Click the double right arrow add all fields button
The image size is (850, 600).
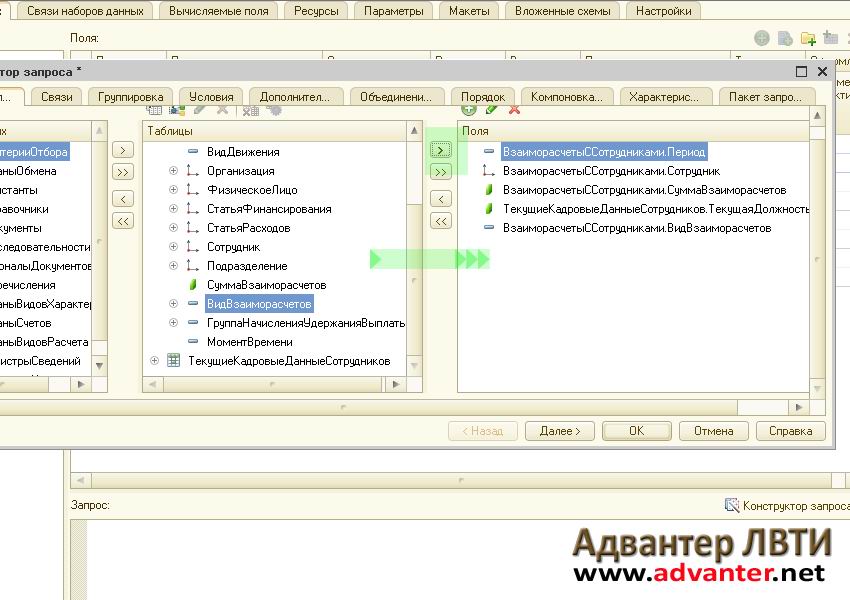click(440, 172)
